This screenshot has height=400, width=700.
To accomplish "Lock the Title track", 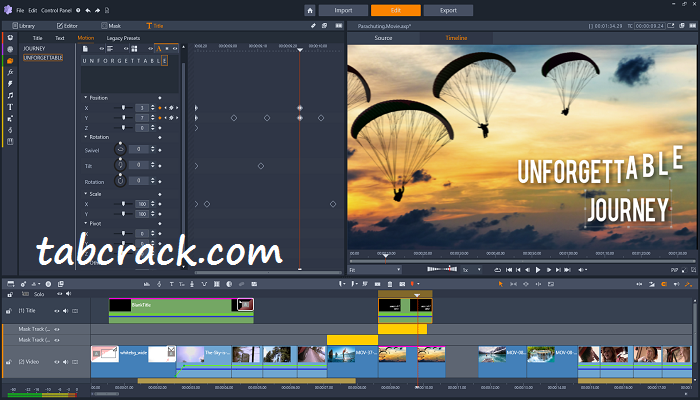I will click(8, 311).
